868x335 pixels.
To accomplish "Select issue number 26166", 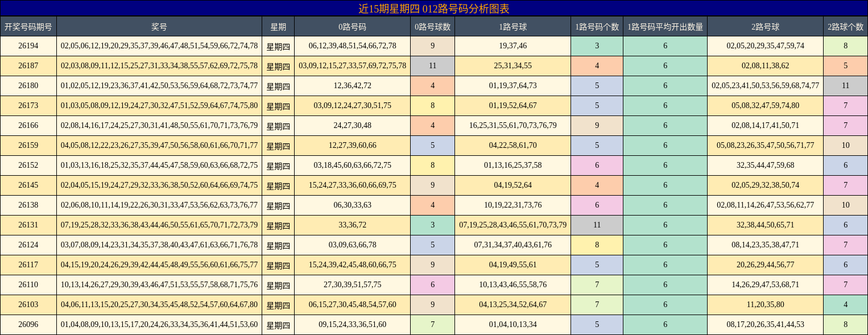I will pyautogui.click(x=28, y=126).
